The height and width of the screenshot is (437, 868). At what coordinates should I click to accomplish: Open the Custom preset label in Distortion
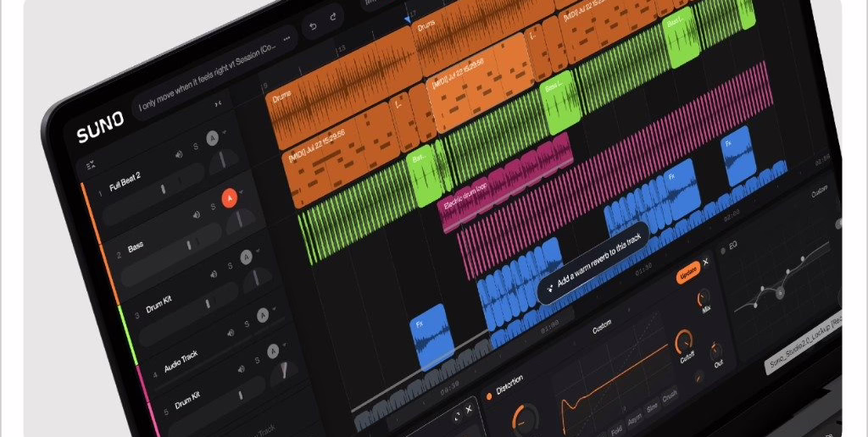602,327
